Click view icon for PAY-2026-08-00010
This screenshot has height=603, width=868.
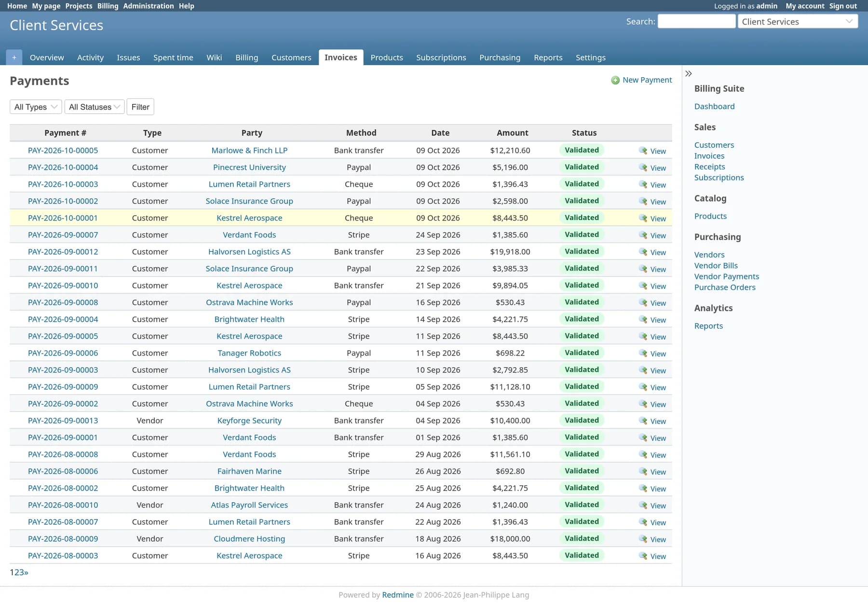coord(643,505)
